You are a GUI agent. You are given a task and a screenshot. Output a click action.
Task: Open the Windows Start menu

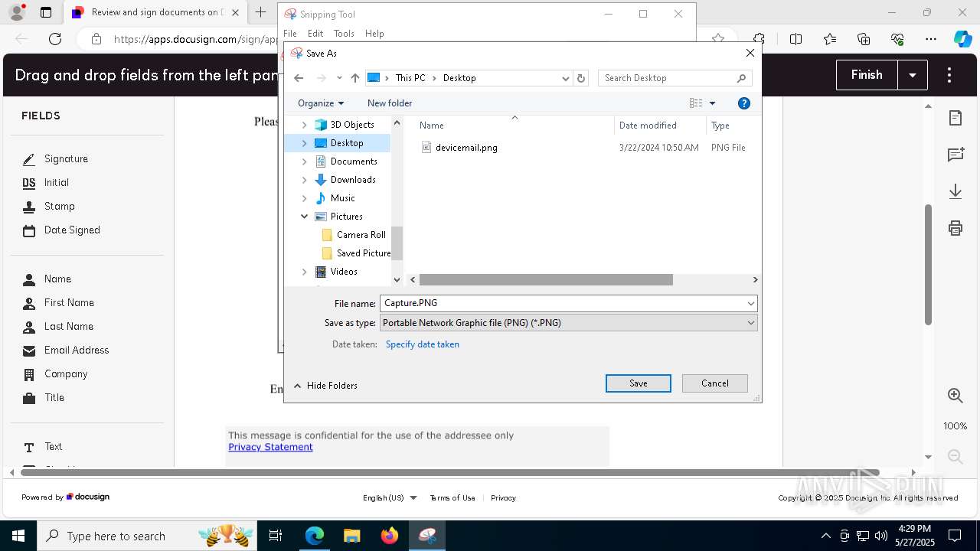point(18,536)
